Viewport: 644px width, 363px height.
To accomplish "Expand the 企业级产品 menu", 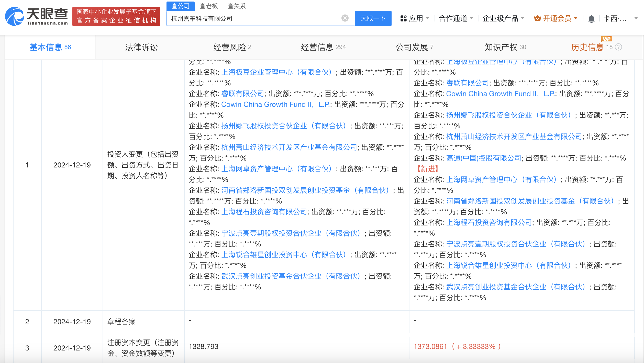I will click(503, 18).
